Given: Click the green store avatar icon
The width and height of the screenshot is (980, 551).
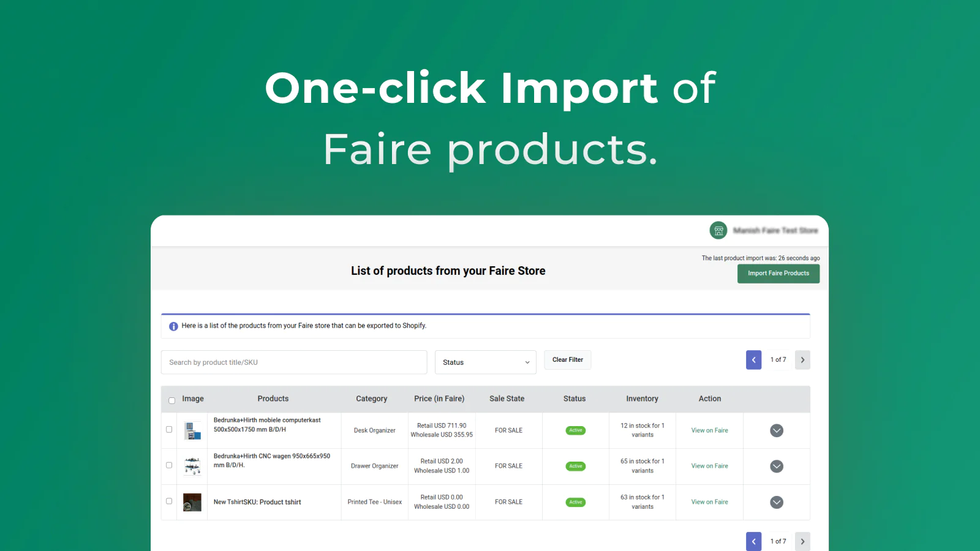Looking at the screenshot, I should tap(718, 230).
